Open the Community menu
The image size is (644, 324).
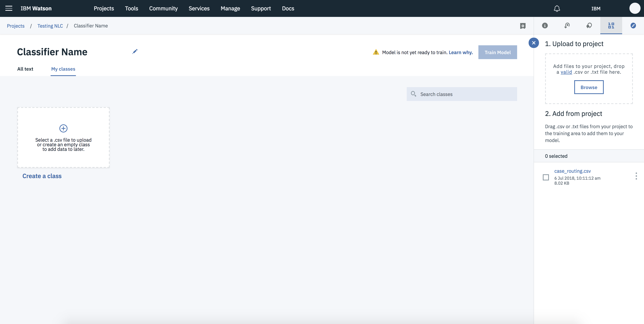[163, 8]
